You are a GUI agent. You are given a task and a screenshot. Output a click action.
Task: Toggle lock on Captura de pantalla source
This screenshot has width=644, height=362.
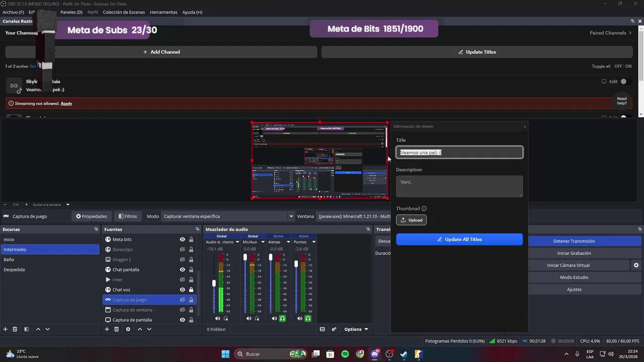pyautogui.click(x=191, y=320)
